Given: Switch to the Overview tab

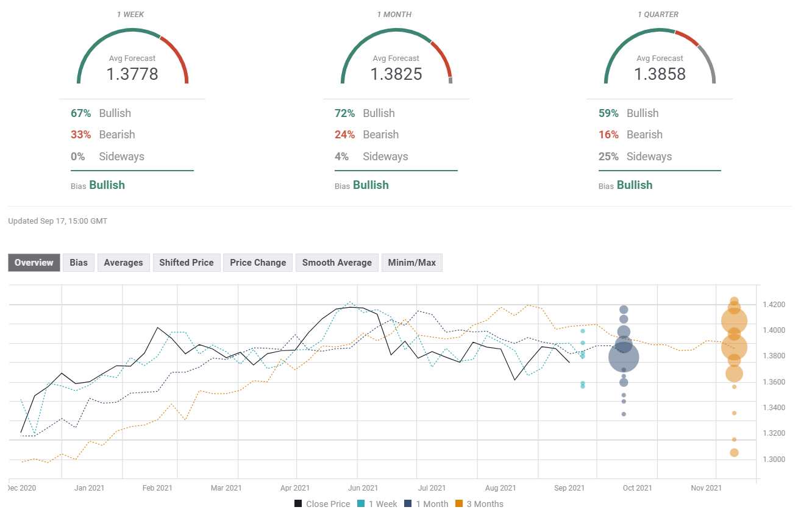Looking at the screenshot, I should (34, 263).
